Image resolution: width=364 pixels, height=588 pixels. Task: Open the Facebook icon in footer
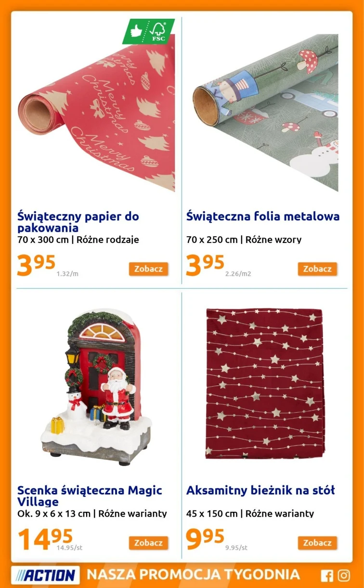(327, 575)
